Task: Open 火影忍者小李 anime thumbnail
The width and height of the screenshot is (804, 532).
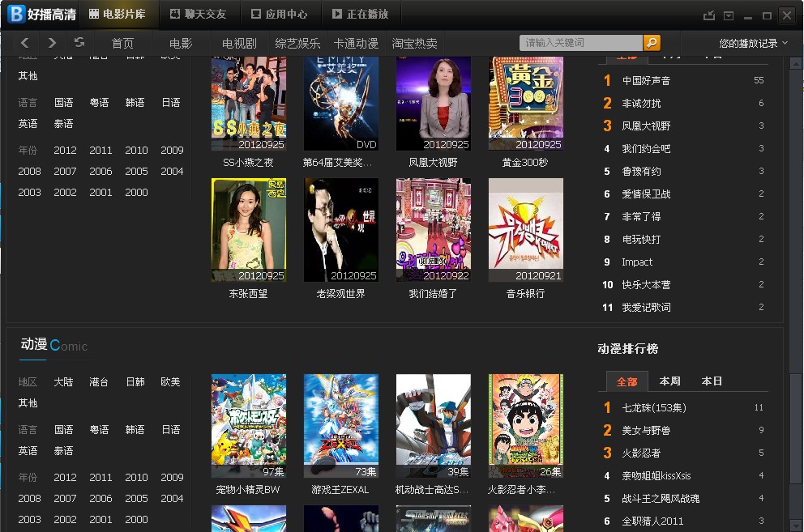Action: 525,426
